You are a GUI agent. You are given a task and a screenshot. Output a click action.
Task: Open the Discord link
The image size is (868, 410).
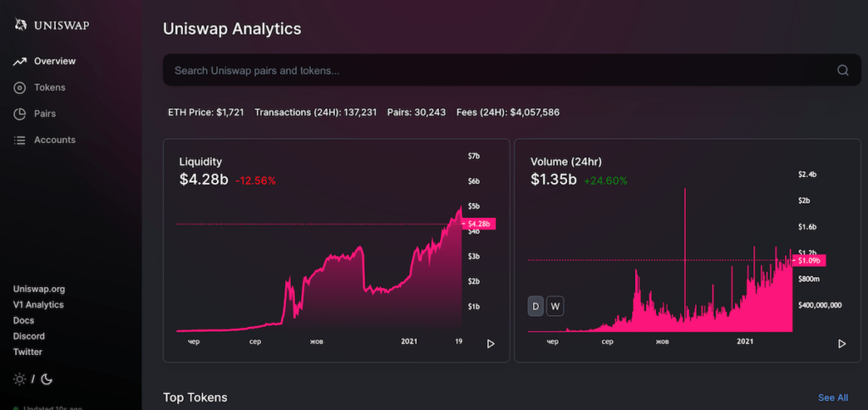pyautogui.click(x=29, y=336)
